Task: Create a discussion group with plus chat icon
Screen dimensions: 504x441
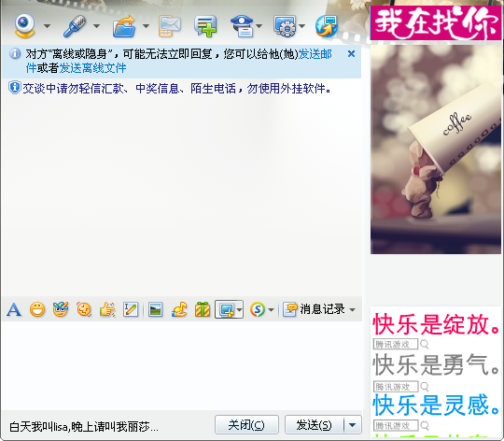Action: (205, 26)
